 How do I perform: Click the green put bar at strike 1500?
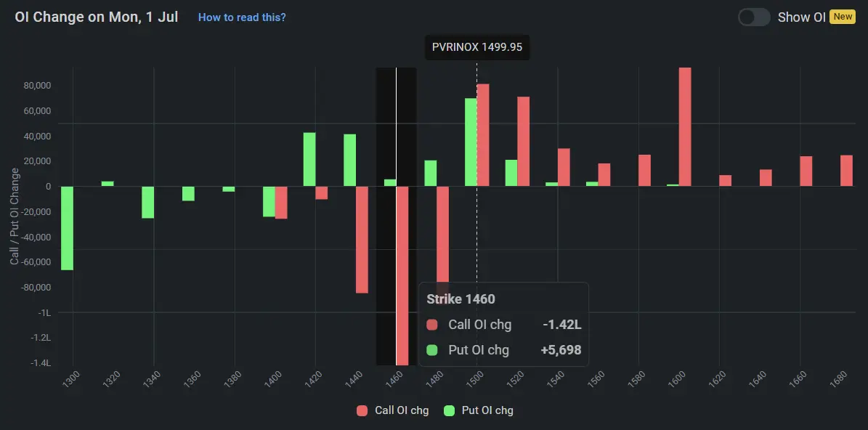pyautogui.click(x=471, y=142)
